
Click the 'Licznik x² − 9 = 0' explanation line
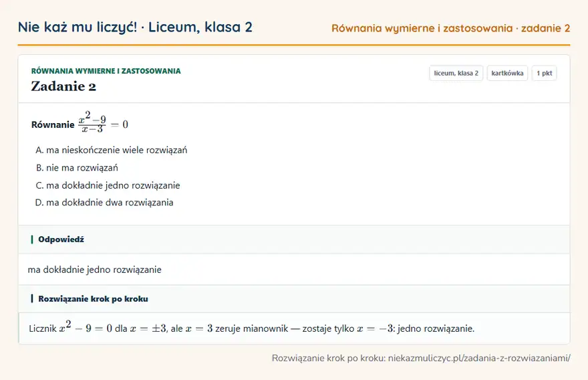(x=252, y=327)
